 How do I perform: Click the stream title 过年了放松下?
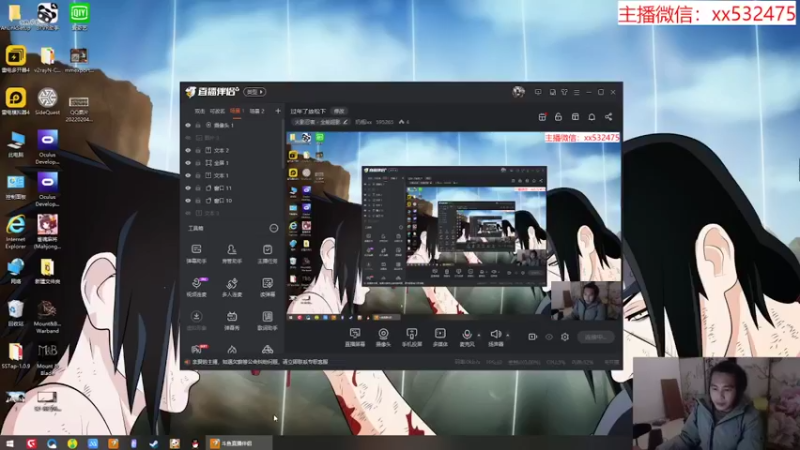click(x=308, y=111)
